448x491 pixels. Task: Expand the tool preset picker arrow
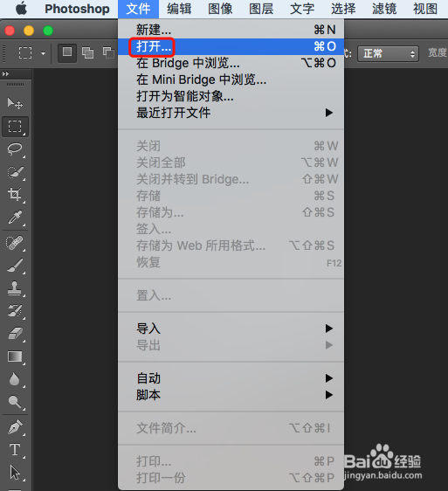(x=43, y=53)
